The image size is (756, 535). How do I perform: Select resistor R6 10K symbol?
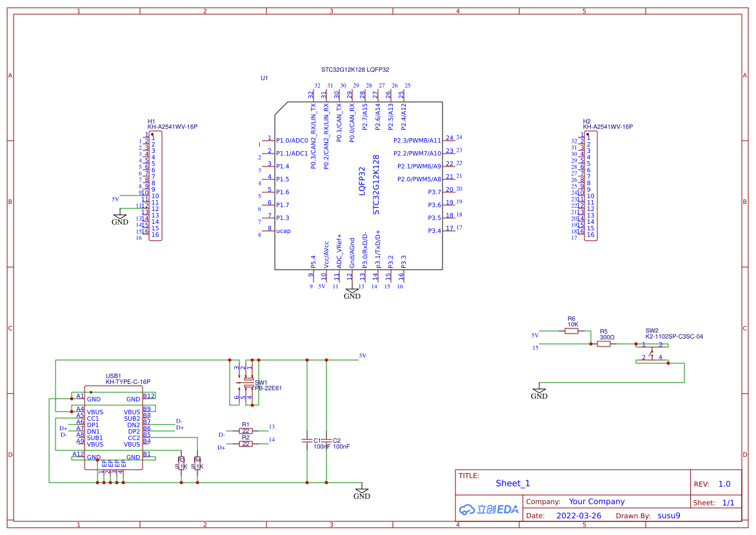point(572,331)
